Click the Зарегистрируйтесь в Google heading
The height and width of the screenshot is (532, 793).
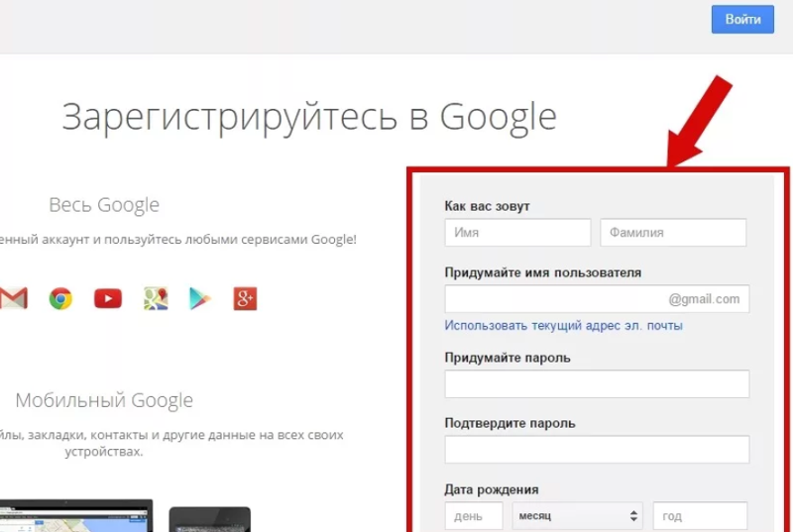coord(309,117)
